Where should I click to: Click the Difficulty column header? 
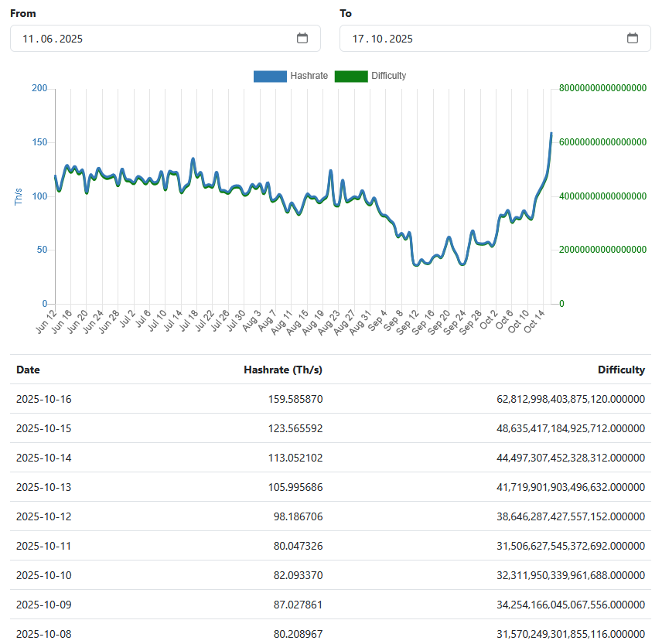(621, 370)
